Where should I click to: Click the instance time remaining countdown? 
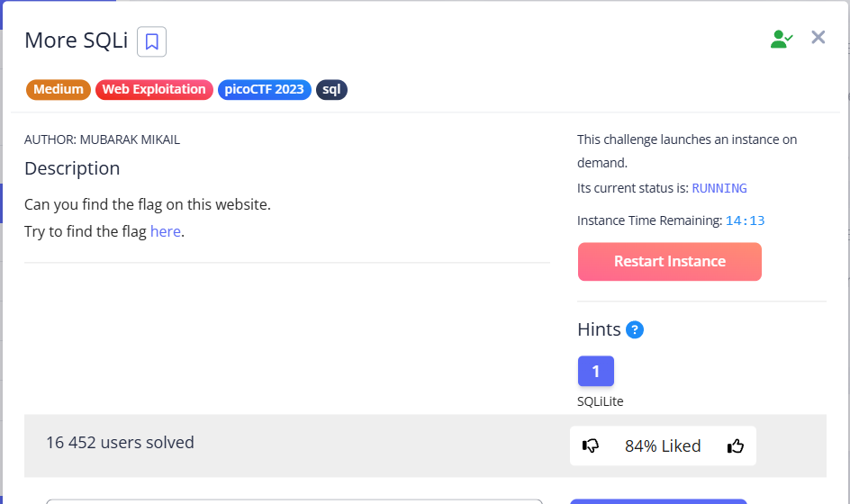point(745,220)
